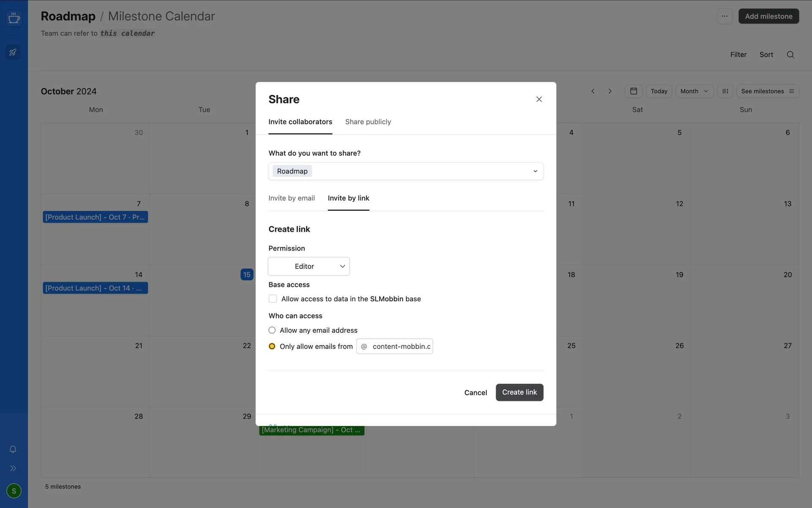Open the three-dot more options menu

tap(724, 16)
